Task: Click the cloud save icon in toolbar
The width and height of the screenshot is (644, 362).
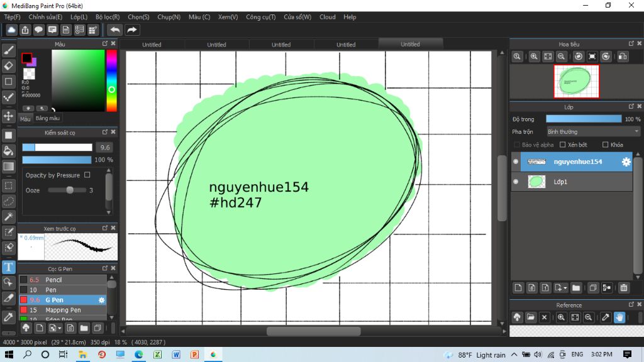Action: click(x=11, y=30)
